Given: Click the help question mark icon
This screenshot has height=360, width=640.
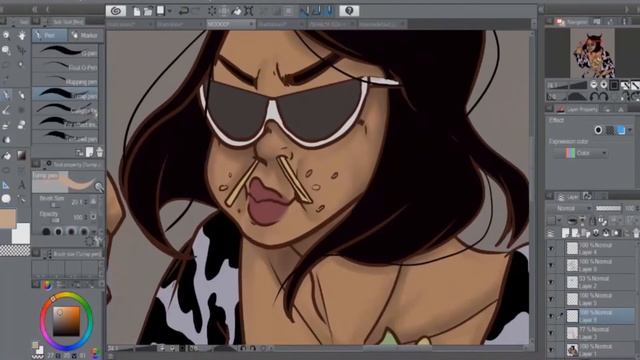Looking at the screenshot, I should [x=349, y=11].
